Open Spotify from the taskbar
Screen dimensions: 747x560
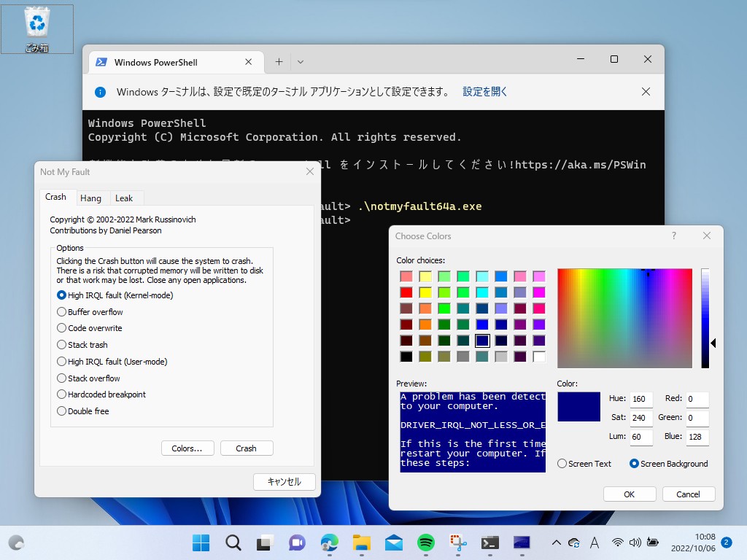(x=427, y=543)
